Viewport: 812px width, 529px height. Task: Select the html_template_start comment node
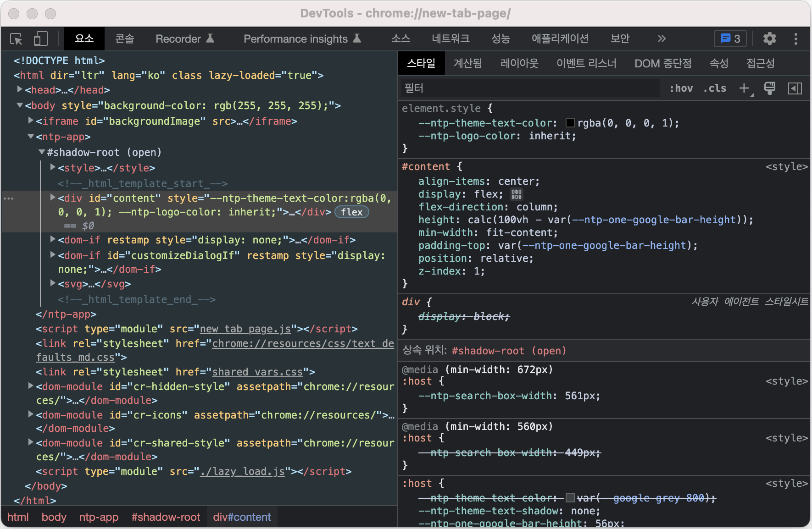pyautogui.click(x=143, y=183)
